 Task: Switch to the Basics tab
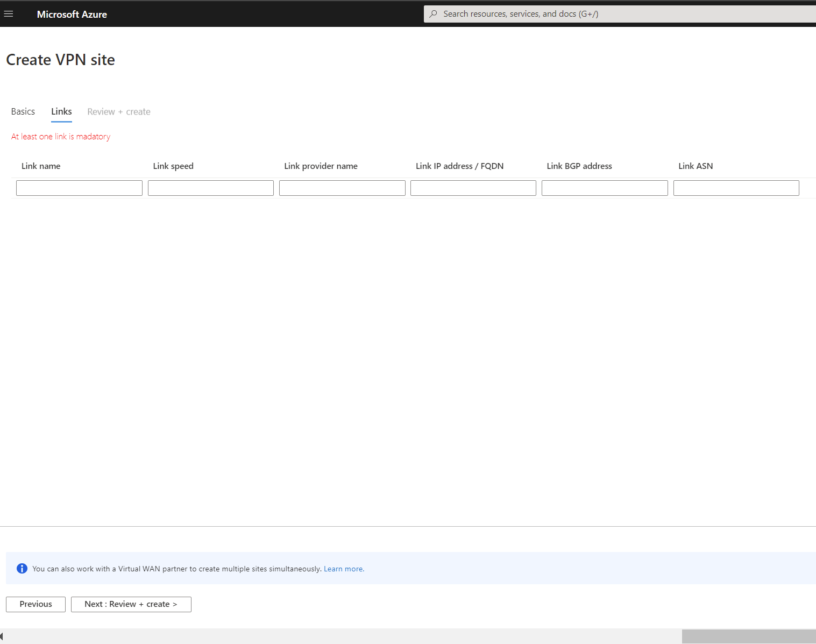(x=23, y=111)
